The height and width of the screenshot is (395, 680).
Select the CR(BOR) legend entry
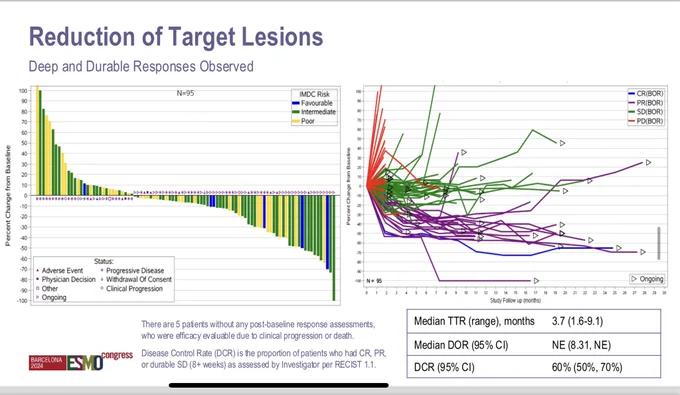[645, 94]
